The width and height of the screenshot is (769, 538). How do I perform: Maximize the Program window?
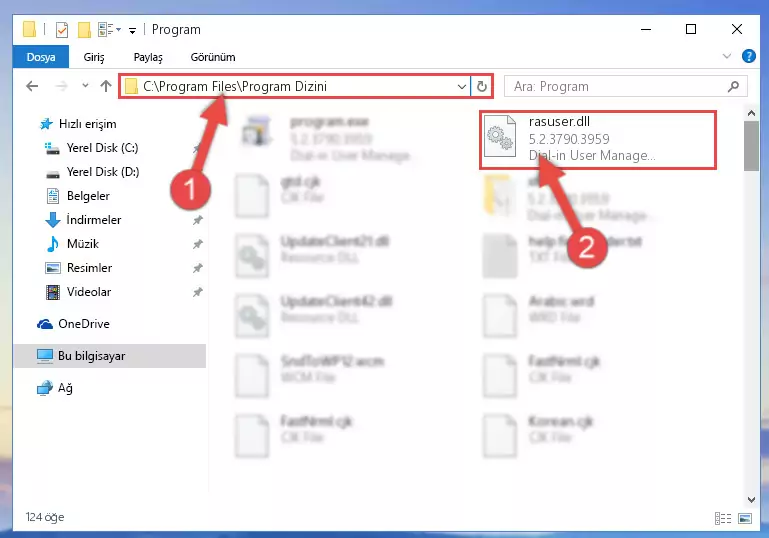(x=691, y=29)
